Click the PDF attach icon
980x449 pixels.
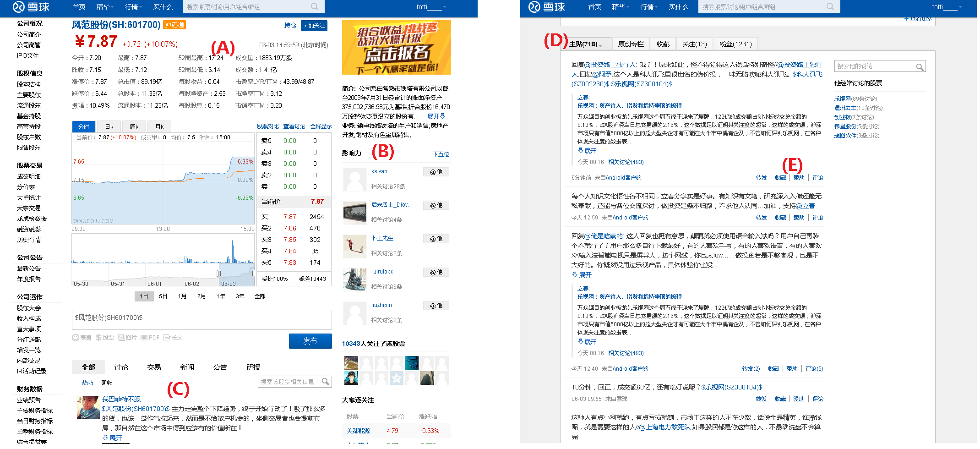click(144, 338)
